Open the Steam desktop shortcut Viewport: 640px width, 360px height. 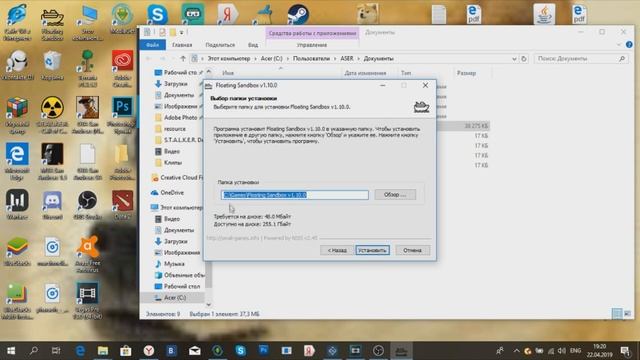tap(298, 15)
